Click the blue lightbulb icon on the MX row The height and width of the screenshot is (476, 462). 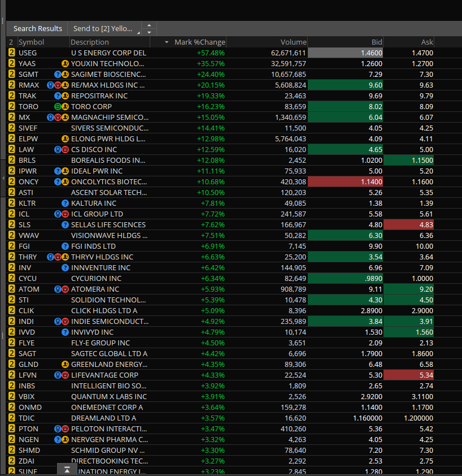(50, 118)
